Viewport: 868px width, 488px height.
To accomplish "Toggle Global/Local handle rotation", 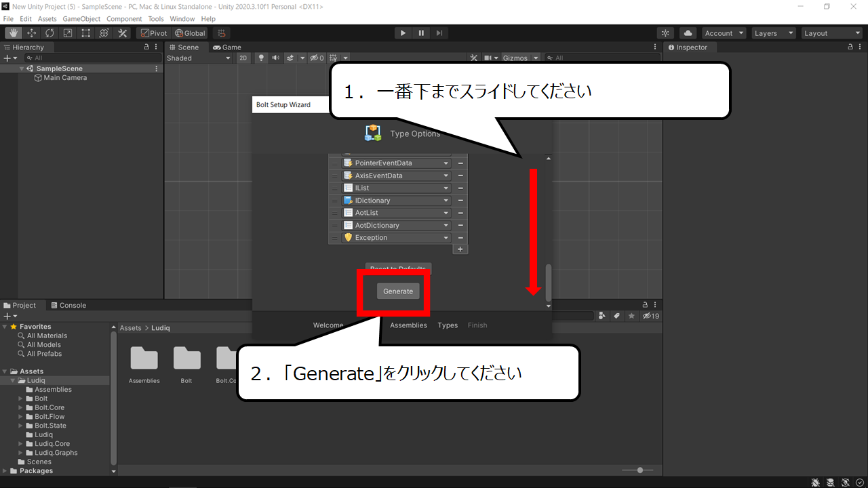I will (x=190, y=33).
